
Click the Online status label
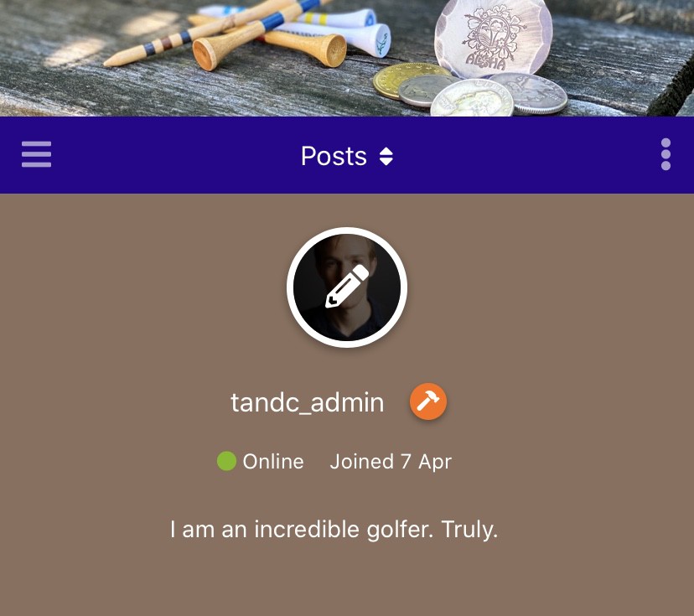[x=273, y=462]
